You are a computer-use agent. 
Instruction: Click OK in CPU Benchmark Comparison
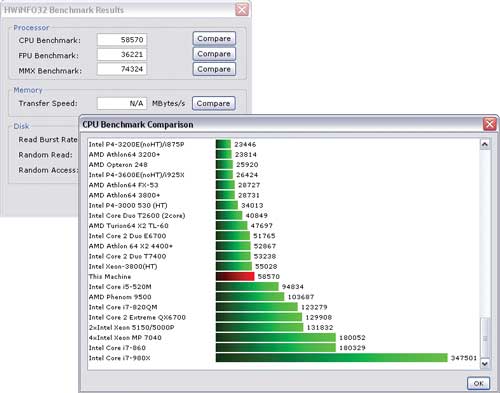tap(478, 383)
